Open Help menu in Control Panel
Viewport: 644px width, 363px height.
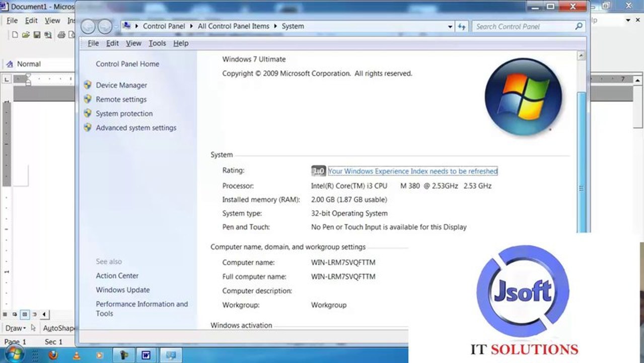tap(181, 43)
